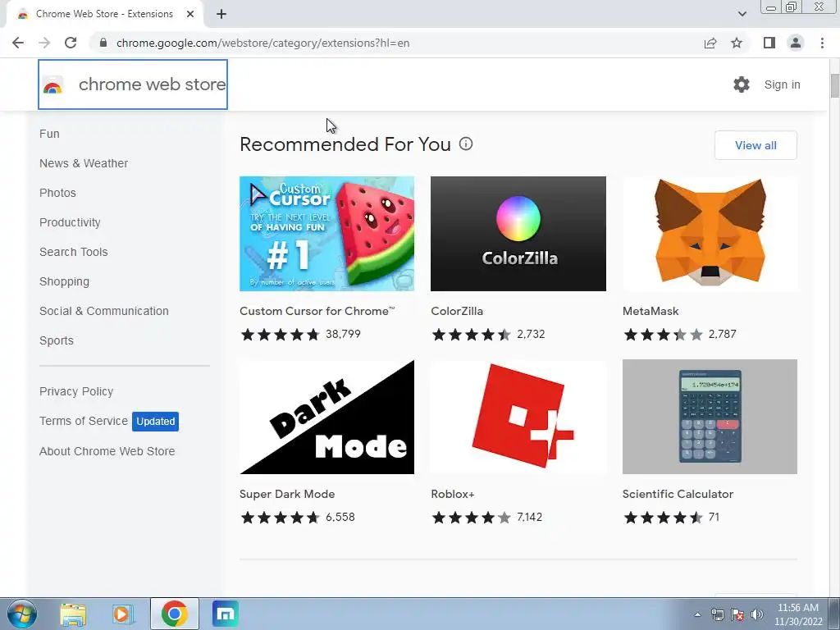This screenshot has width=840, height=630.
Task: Select Search Tools category
Action: [x=73, y=252]
